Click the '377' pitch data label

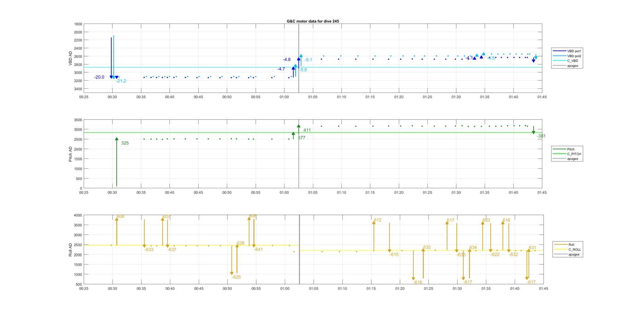coord(301,138)
